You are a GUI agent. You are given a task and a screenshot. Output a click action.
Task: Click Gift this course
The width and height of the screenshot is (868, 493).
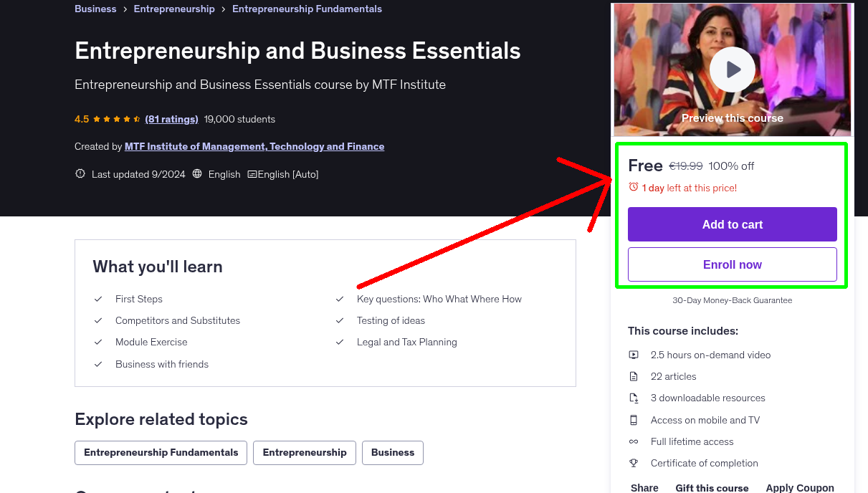pos(712,487)
